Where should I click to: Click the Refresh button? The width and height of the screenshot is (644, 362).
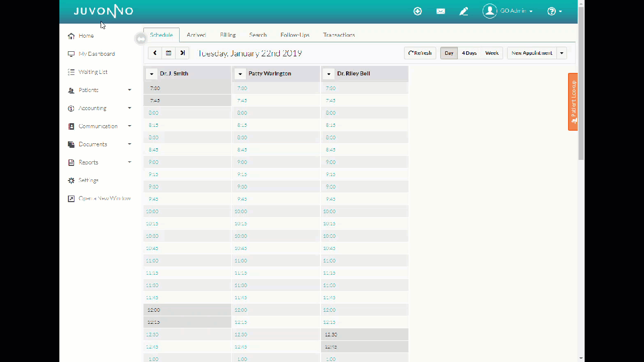click(x=420, y=53)
